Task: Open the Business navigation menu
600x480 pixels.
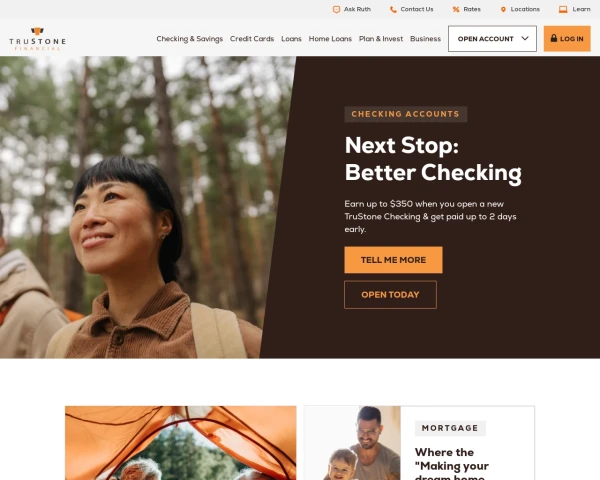Action: (x=426, y=39)
